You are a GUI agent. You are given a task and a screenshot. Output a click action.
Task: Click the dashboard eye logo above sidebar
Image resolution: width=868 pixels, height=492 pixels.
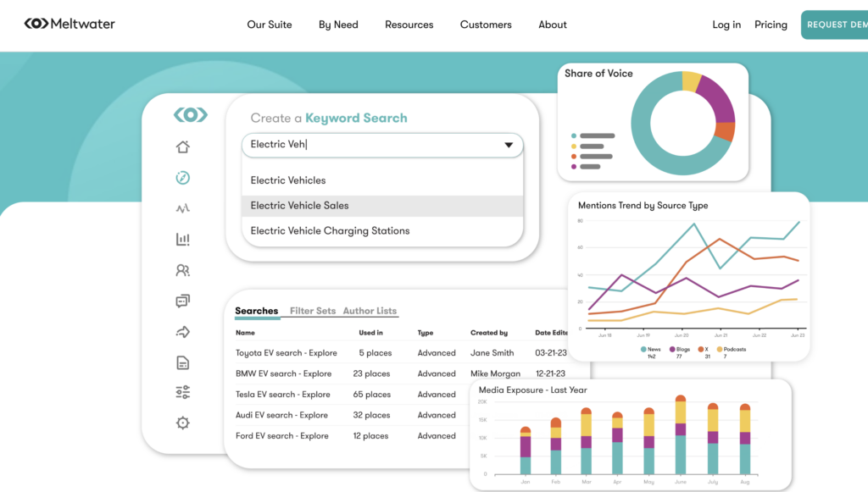click(191, 114)
